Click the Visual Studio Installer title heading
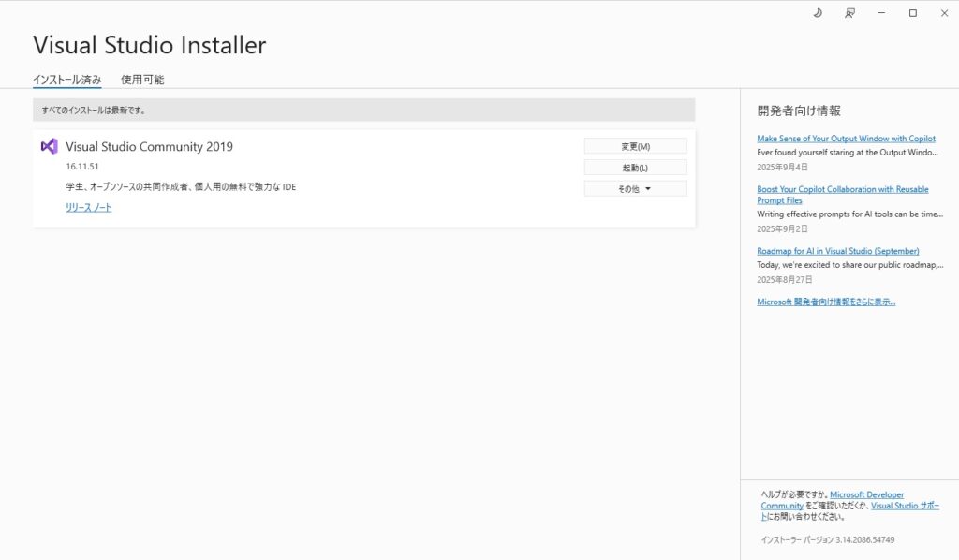Image resolution: width=959 pixels, height=560 pixels. coord(149,45)
